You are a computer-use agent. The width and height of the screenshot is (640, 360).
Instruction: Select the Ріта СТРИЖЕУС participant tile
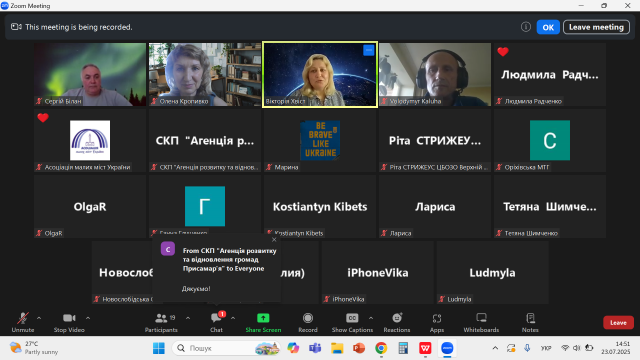pos(435,140)
